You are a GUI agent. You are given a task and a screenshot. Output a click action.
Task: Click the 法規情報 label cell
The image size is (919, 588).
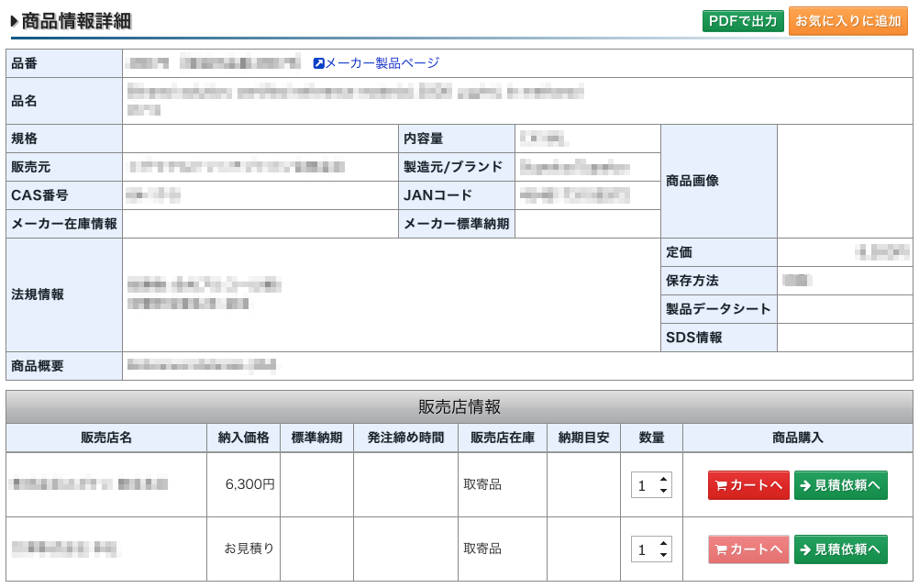point(64,294)
